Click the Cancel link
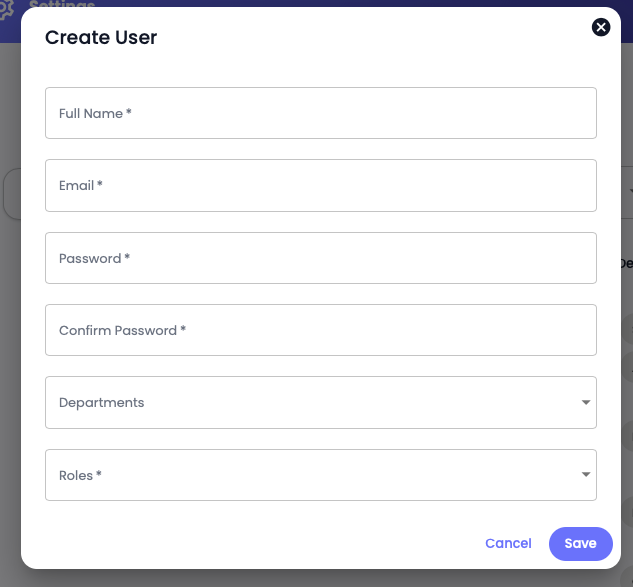The height and width of the screenshot is (587, 633). click(508, 543)
